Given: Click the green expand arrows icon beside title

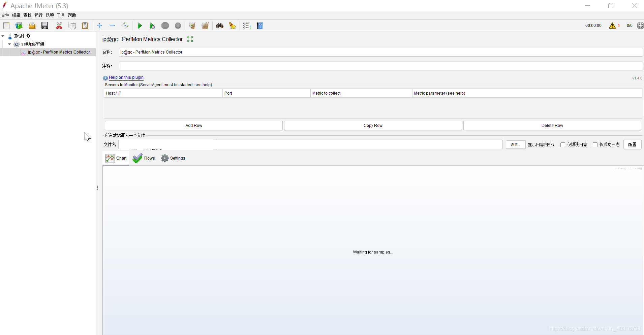Looking at the screenshot, I should tap(190, 39).
